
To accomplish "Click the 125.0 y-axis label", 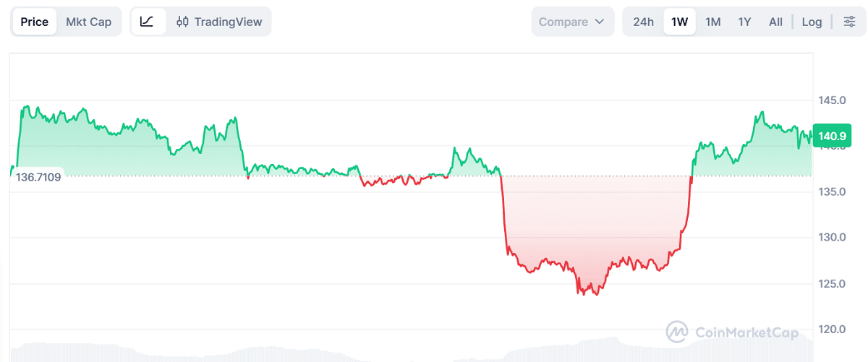I will point(832,283).
